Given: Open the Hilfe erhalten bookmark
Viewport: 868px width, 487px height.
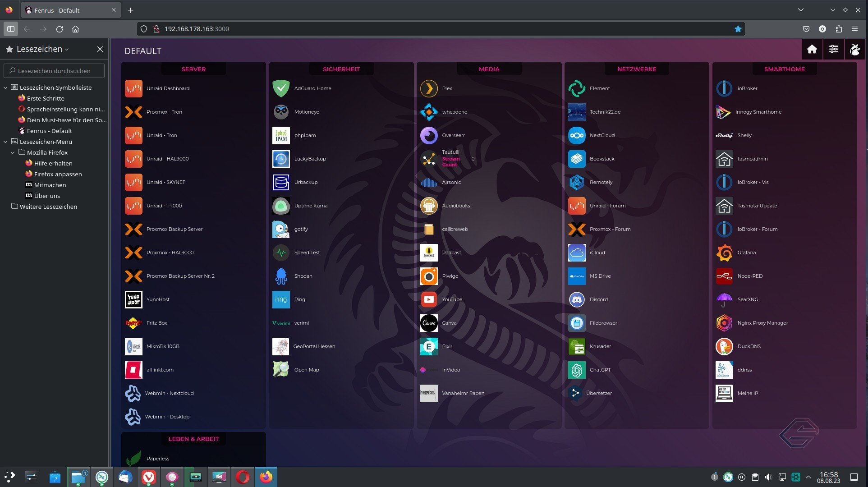Looking at the screenshot, I should point(49,163).
